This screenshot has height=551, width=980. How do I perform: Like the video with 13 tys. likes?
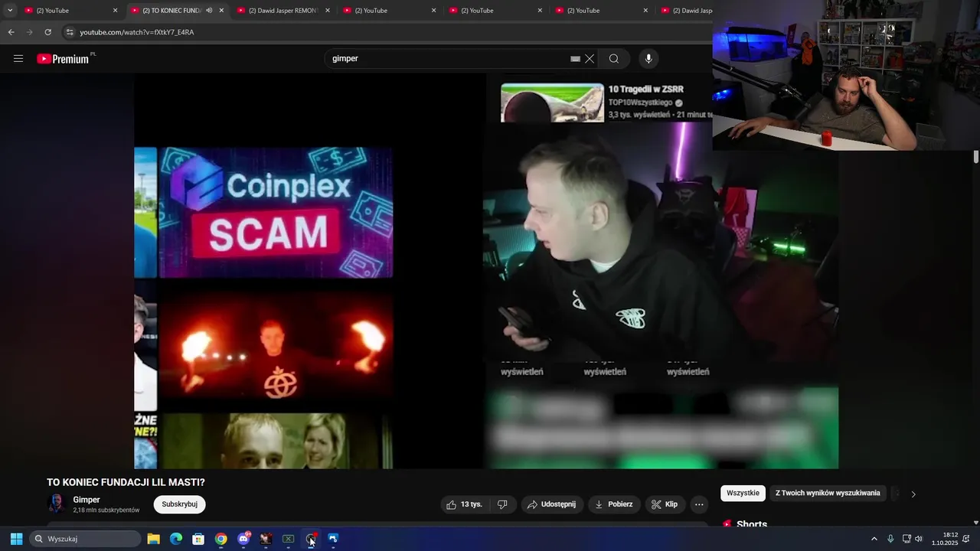click(464, 504)
